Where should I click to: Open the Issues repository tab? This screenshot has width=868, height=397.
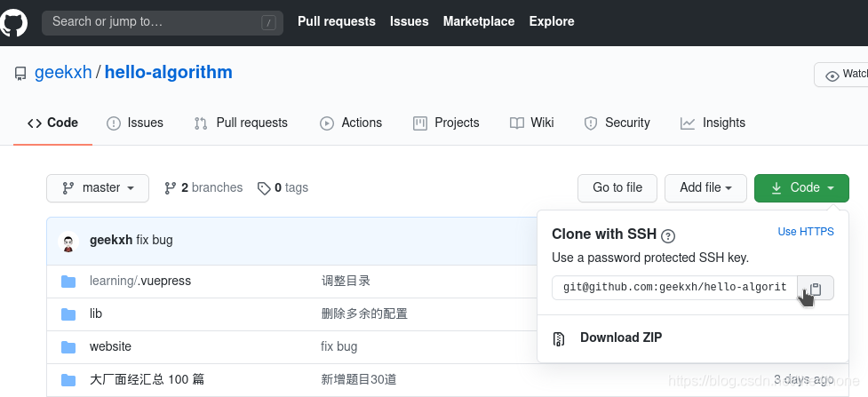point(135,123)
